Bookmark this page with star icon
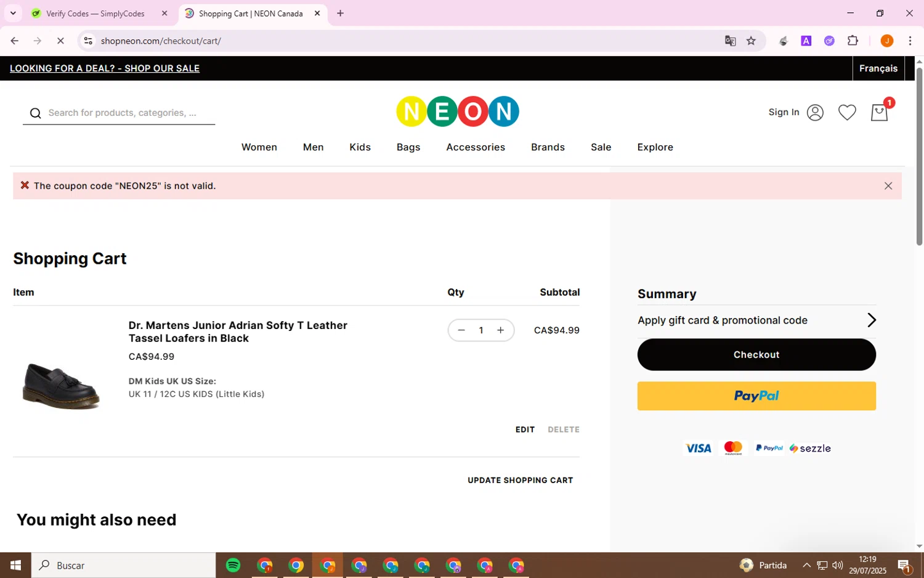 click(x=751, y=41)
